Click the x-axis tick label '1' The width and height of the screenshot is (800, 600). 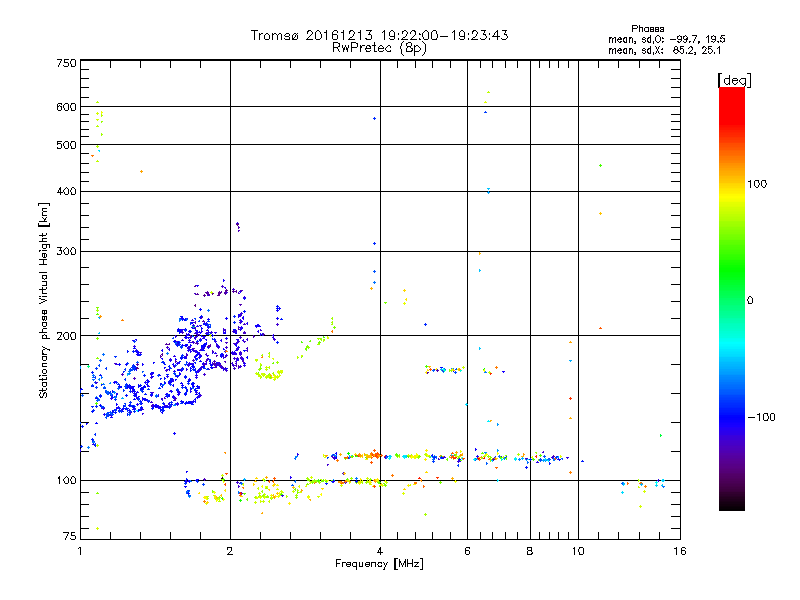(80, 551)
